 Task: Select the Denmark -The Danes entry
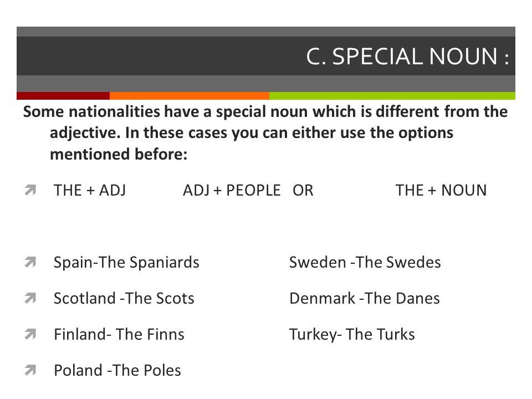point(365,298)
